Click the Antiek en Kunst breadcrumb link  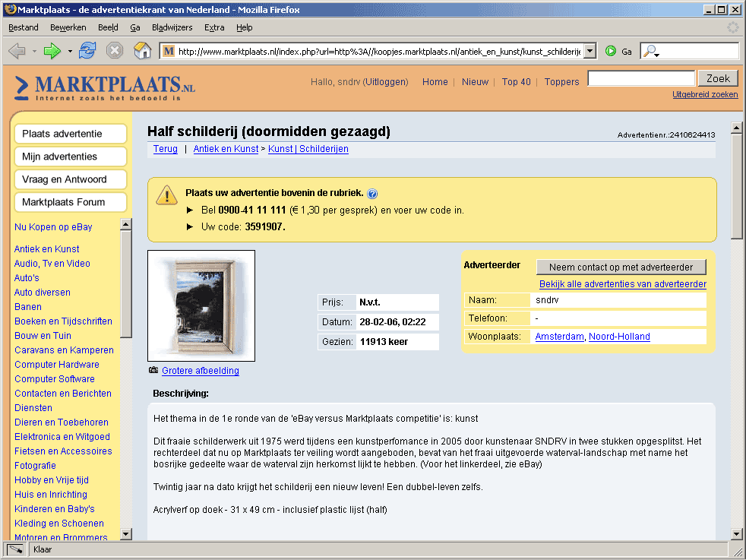pos(226,149)
